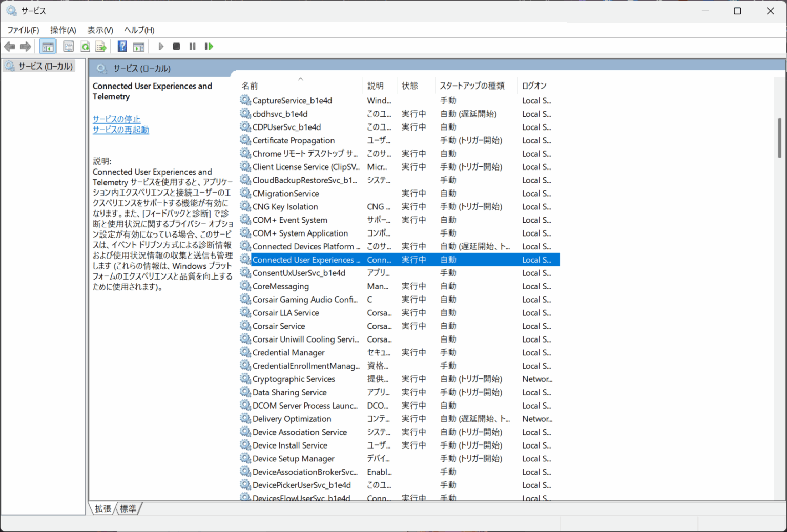The image size is (787, 532).
Task: Click the refresh icon in the toolbar
Action: (x=85, y=46)
